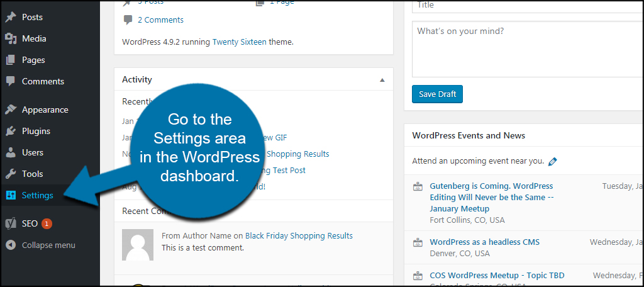The image size is (644, 287).
Task: Open Gutenberg is Coming event link
Action: click(492, 198)
